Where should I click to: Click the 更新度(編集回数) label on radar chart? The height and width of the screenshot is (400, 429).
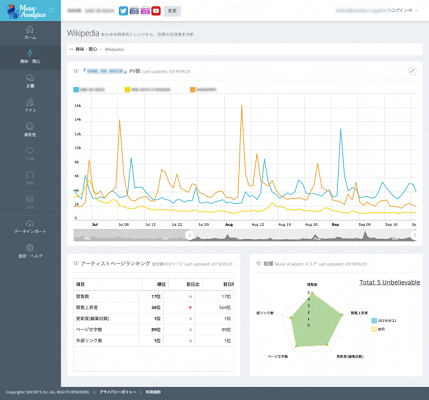(350, 357)
